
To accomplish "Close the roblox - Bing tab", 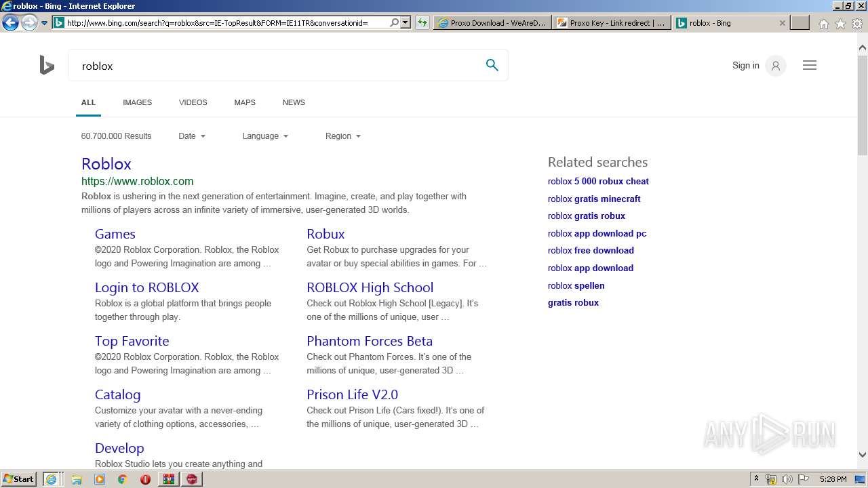I will (x=782, y=22).
